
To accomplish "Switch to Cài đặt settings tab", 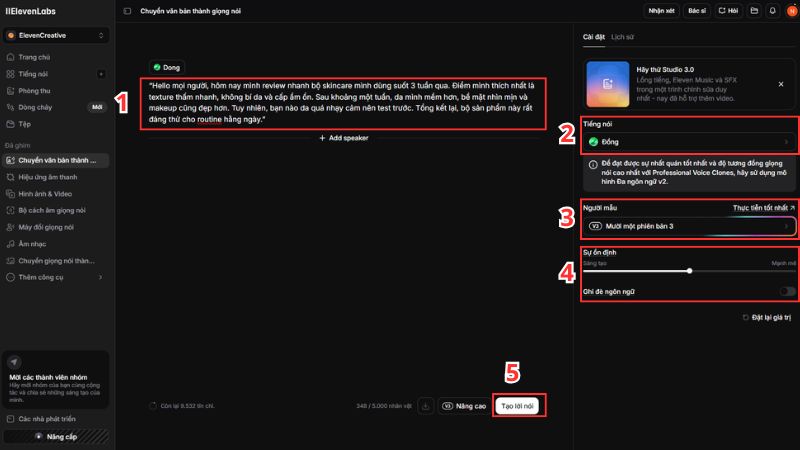I will pyautogui.click(x=593, y=37).
